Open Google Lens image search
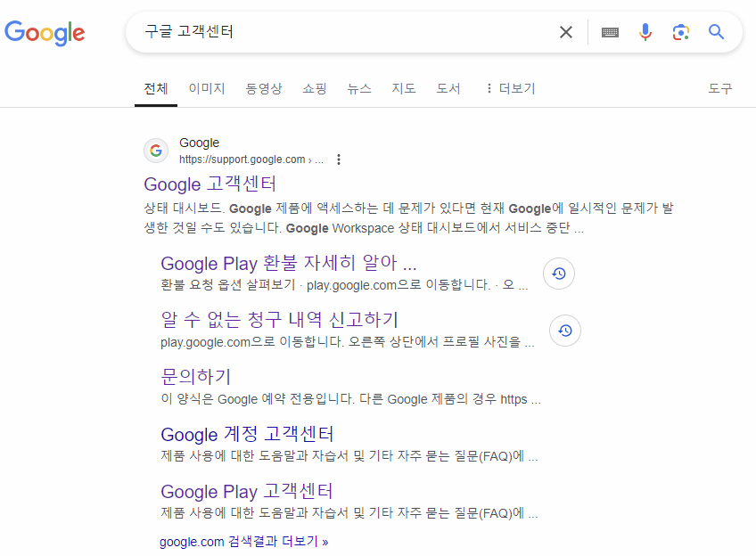This screenshot has height=556, width=756. (x=681, y=32)
